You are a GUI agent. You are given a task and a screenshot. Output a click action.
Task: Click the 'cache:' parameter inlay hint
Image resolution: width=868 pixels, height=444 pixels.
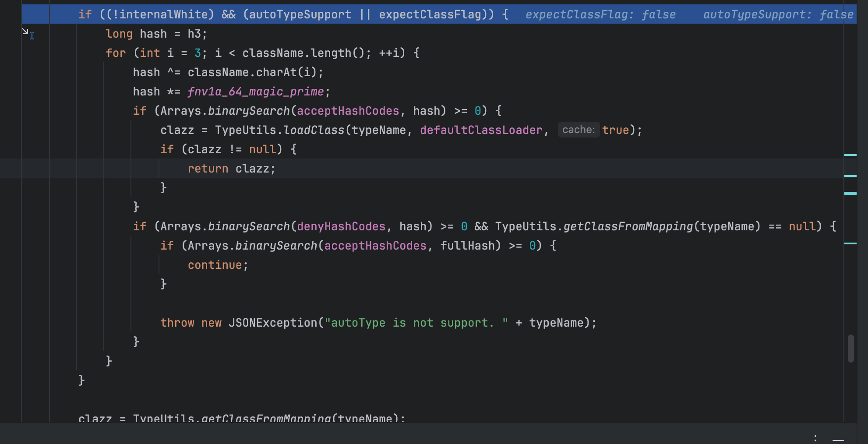[x=579, y=130]
